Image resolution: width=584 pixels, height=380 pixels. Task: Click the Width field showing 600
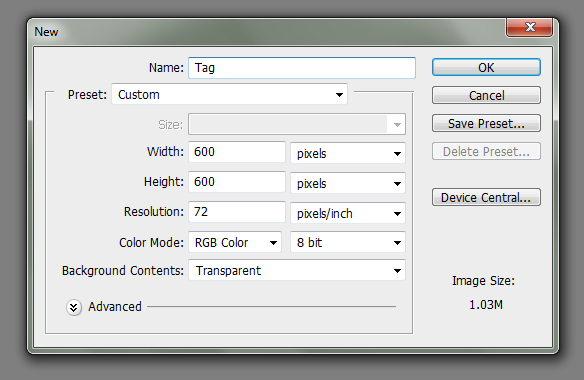click(x=237, y=152)
